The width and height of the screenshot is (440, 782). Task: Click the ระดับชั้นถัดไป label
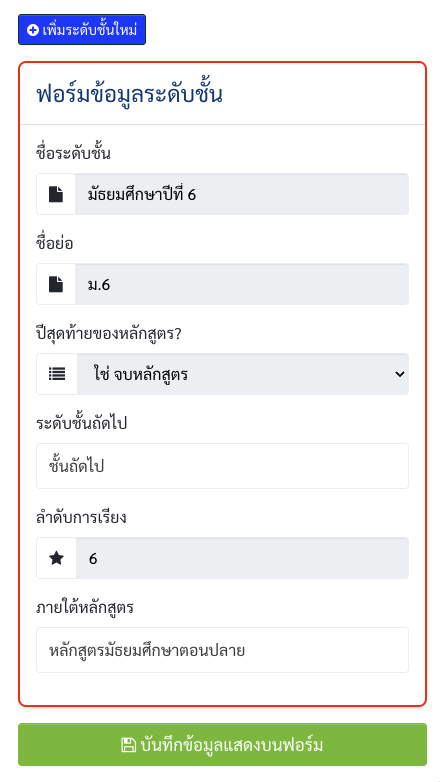[82, 423]
